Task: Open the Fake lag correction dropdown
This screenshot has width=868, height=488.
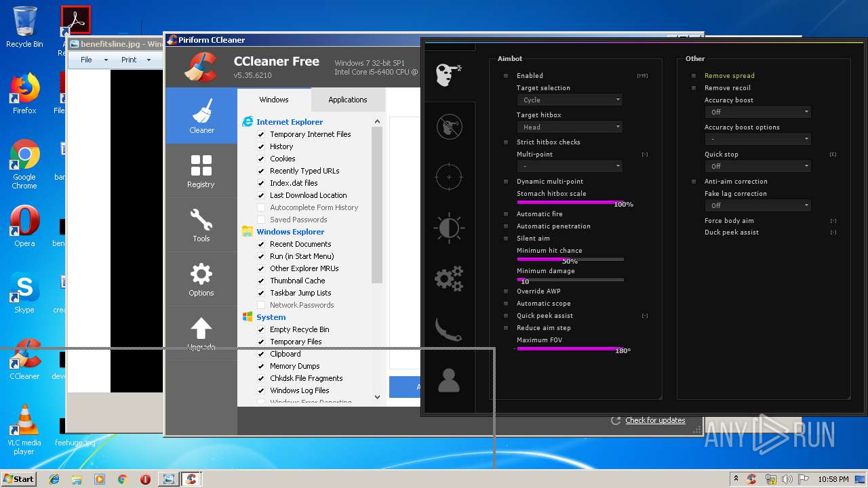Action: click(757, 205)
